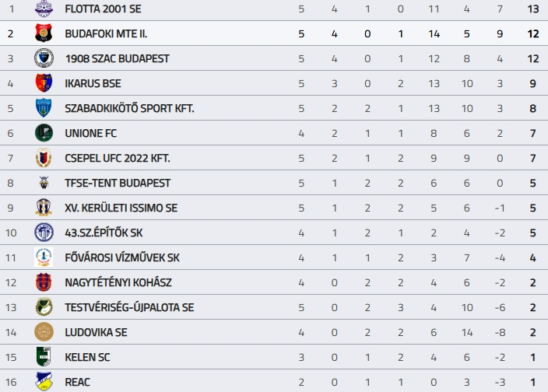Click Budafoki MTE II.'s 12 points value
This screenshot has width=548, height=392.
pyautogui.click(x=533, y=33)
